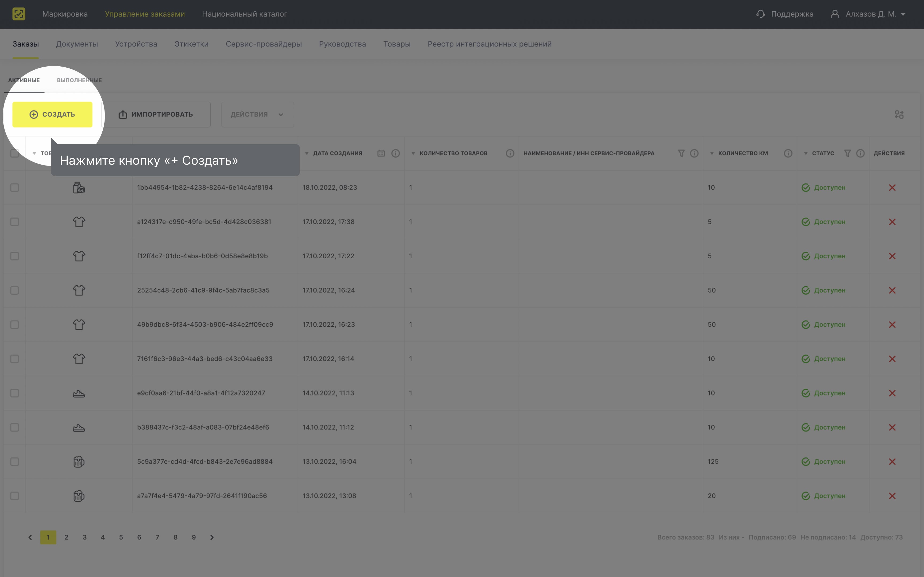Delete order 25254c48 with red cross
924x577 pixels.
tap(892, 290)
